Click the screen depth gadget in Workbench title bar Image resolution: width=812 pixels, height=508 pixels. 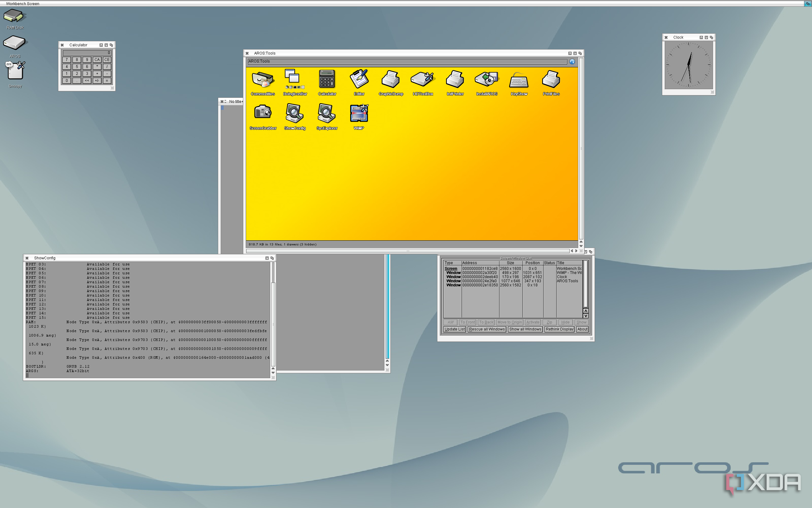807,4
